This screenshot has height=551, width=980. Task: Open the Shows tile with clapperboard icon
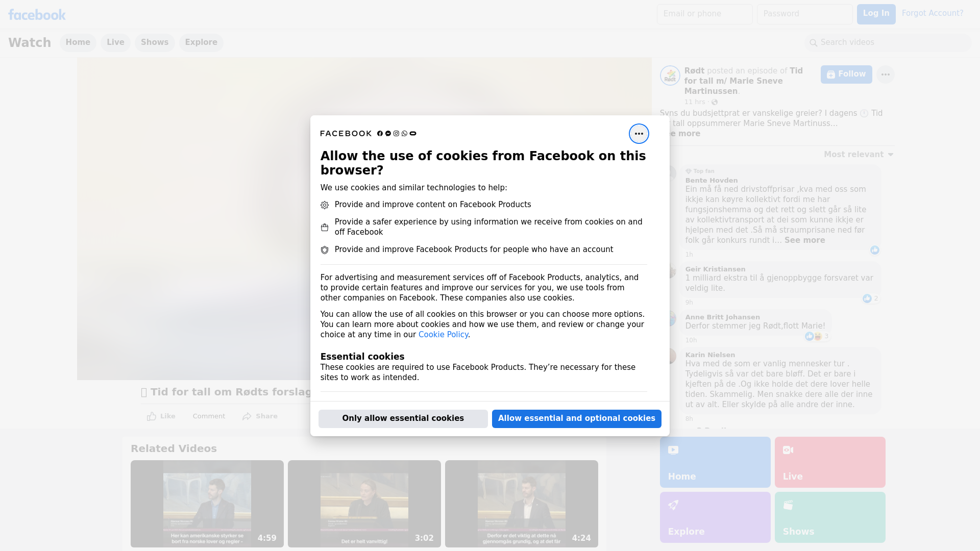829,517
